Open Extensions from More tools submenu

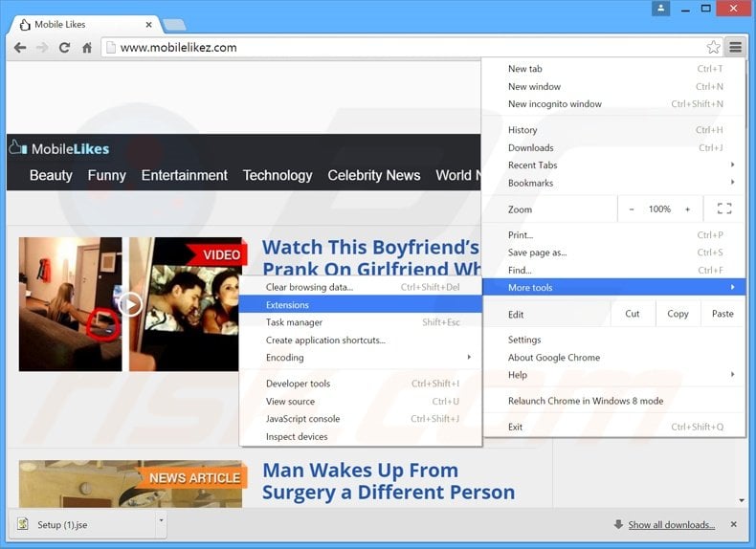point(361,305)
